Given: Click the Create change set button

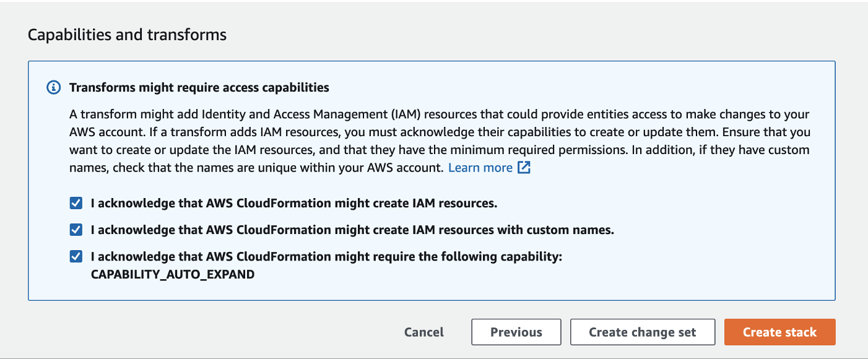Looking at the screenshot, I should pyautogui.click(x=642, y=332).
